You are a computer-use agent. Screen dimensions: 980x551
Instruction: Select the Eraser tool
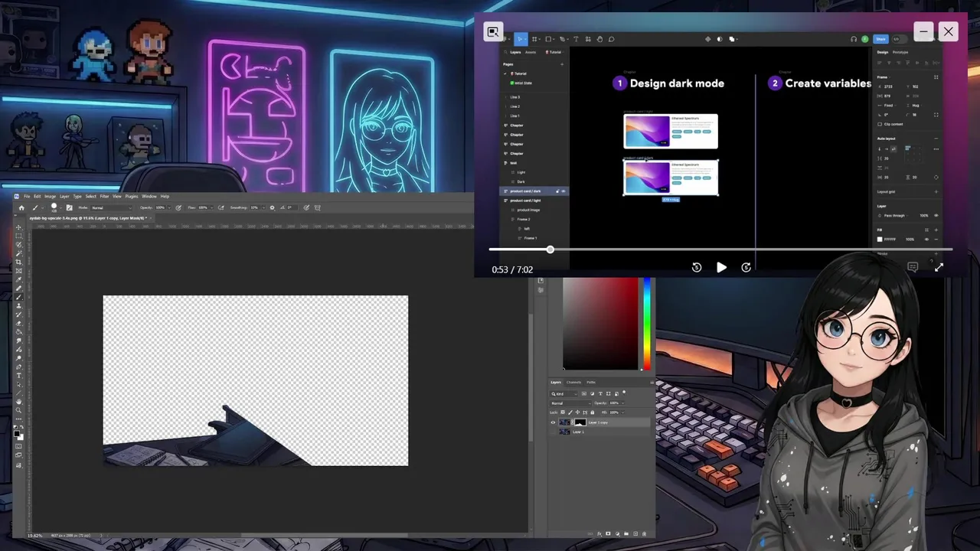click(x=20, y=323)
